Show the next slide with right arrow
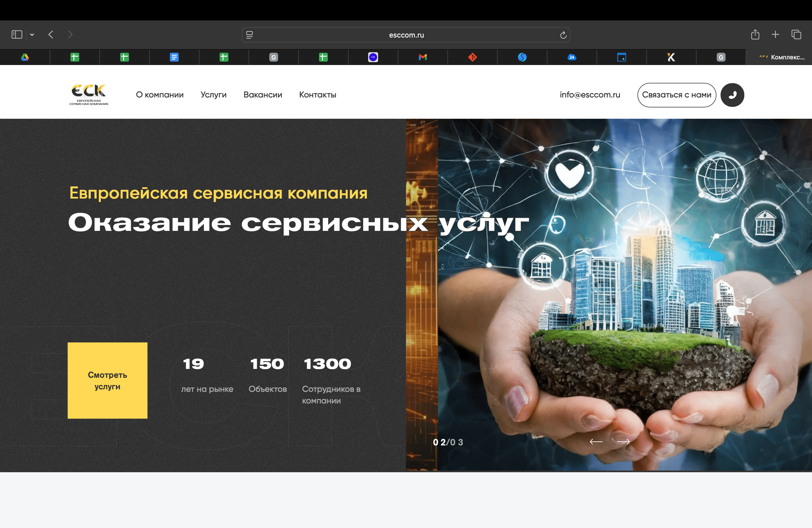 [x=623, y=442]
